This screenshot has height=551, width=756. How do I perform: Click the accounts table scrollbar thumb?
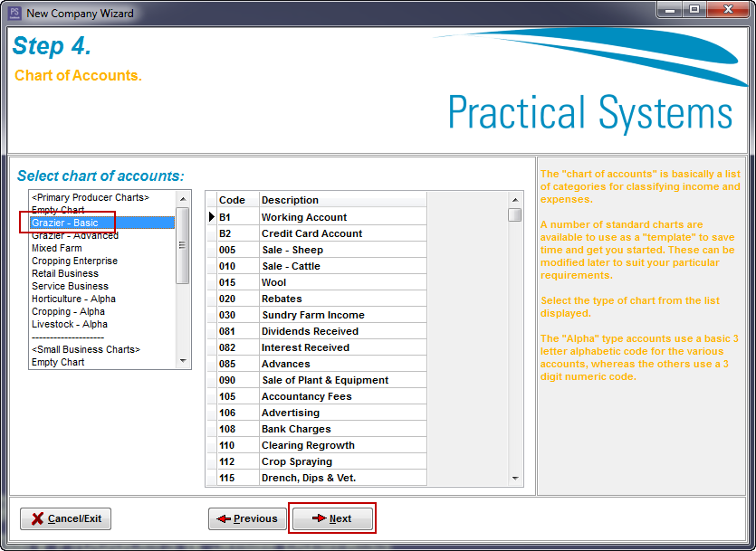[515, 214]
